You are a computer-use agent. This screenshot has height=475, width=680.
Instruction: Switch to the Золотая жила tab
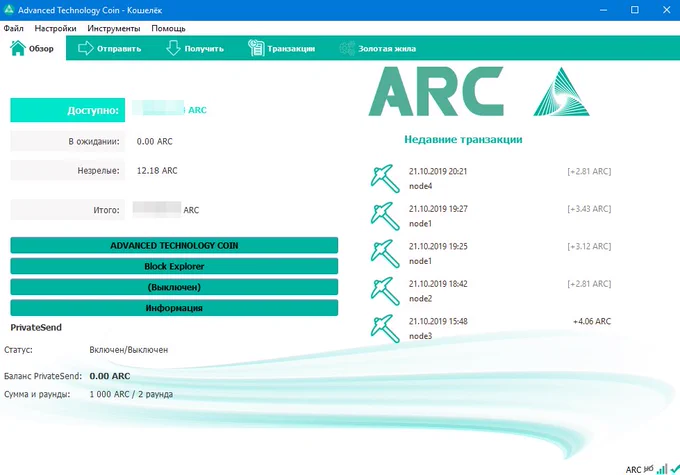coord(378,48)
